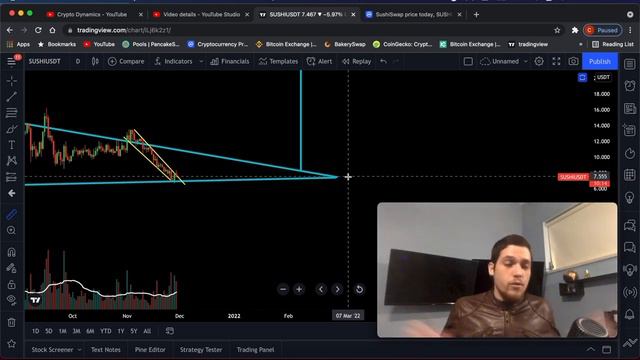Open the Pine Editor tab

tap(150, 350)
